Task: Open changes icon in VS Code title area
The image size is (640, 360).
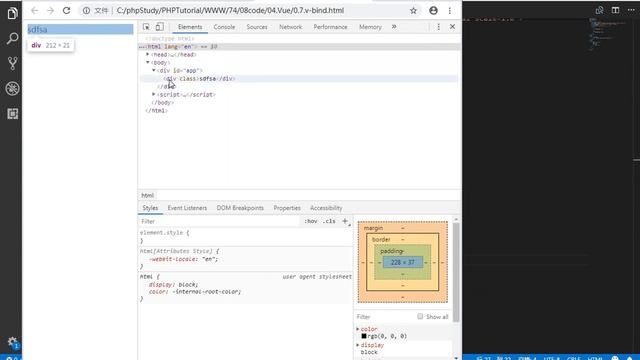Action: [x=599, y=10]
